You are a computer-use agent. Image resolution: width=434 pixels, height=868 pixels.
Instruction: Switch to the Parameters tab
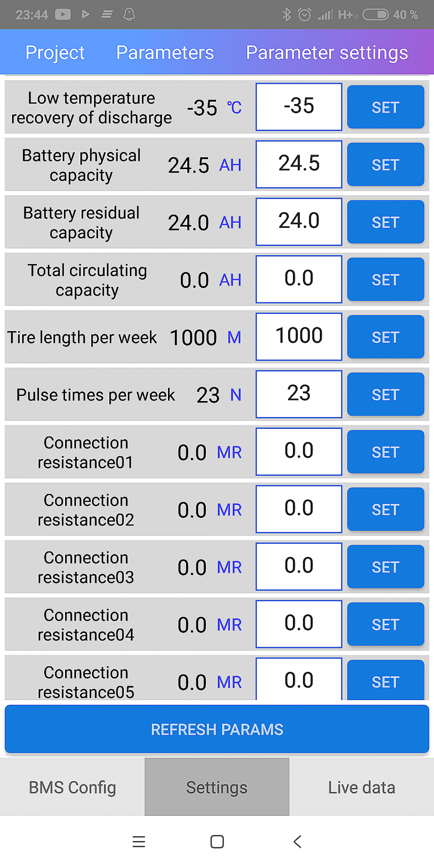[x=165, y=53]
